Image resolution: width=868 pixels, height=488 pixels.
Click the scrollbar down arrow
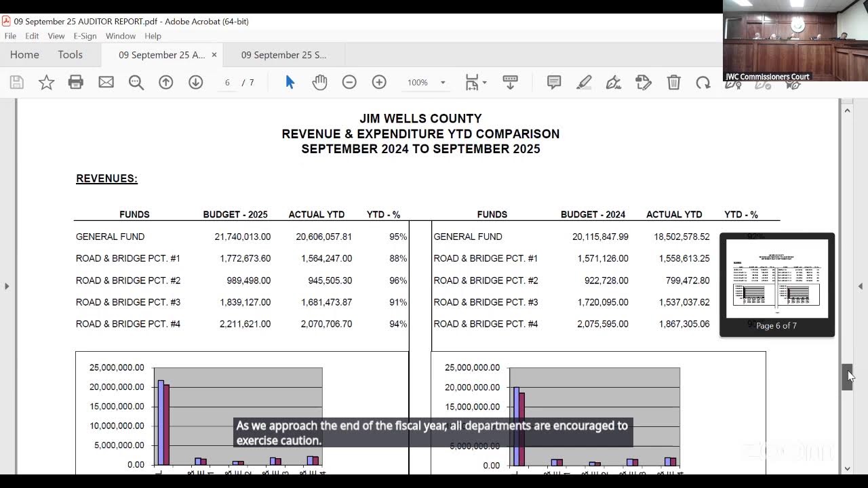point(847,468)
